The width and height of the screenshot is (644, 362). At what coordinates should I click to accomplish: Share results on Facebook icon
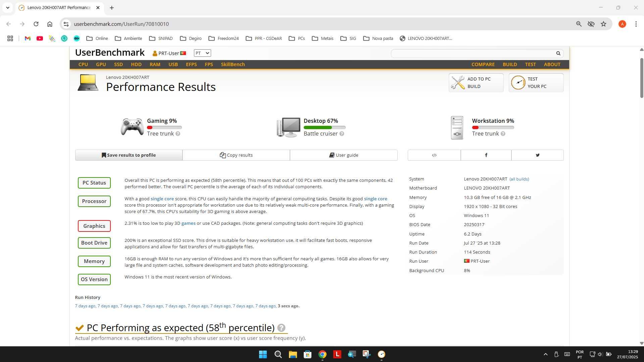486,155
